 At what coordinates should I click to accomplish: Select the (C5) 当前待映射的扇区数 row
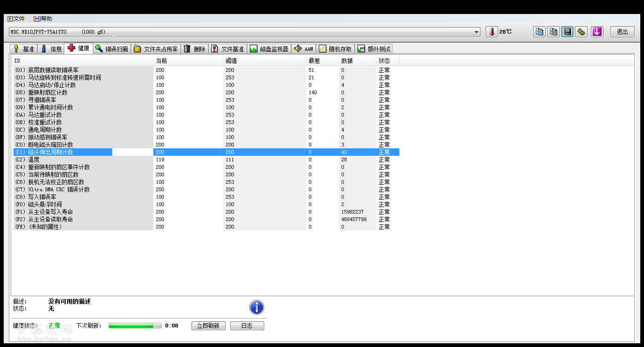(206, 174)
